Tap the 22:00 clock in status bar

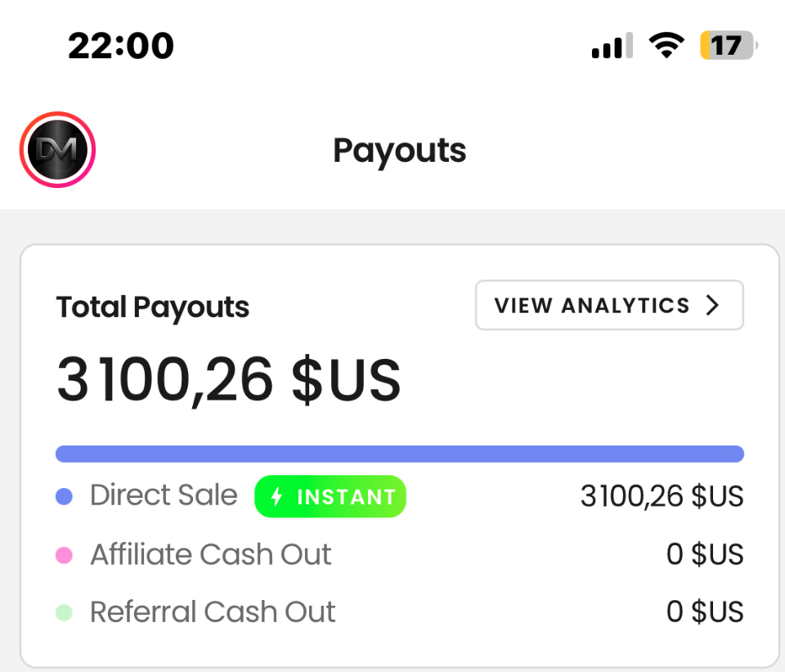coord(121,46)
